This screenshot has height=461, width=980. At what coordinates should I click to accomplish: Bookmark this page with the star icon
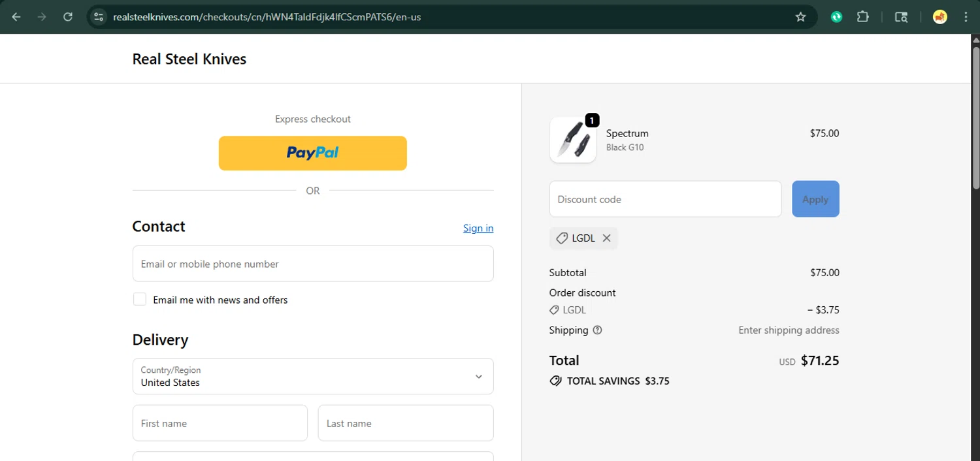click(800, 17)
